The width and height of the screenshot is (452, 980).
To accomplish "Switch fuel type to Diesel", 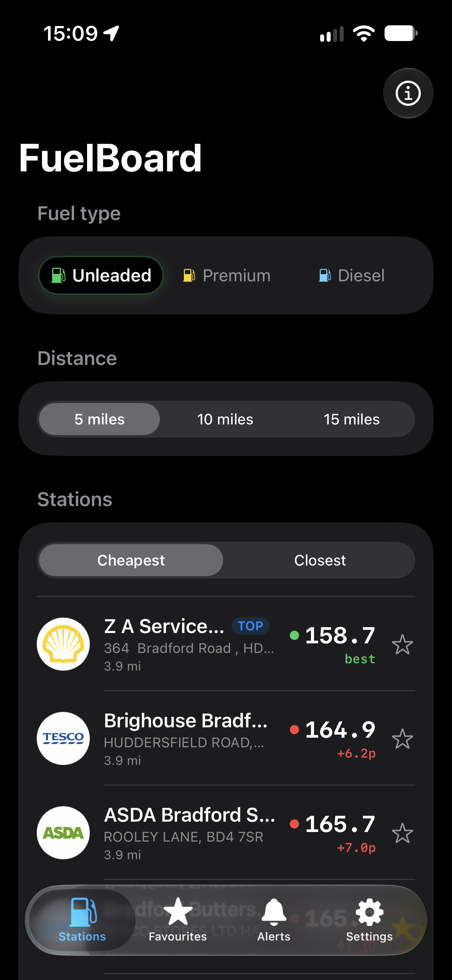I will pos(352,275).
